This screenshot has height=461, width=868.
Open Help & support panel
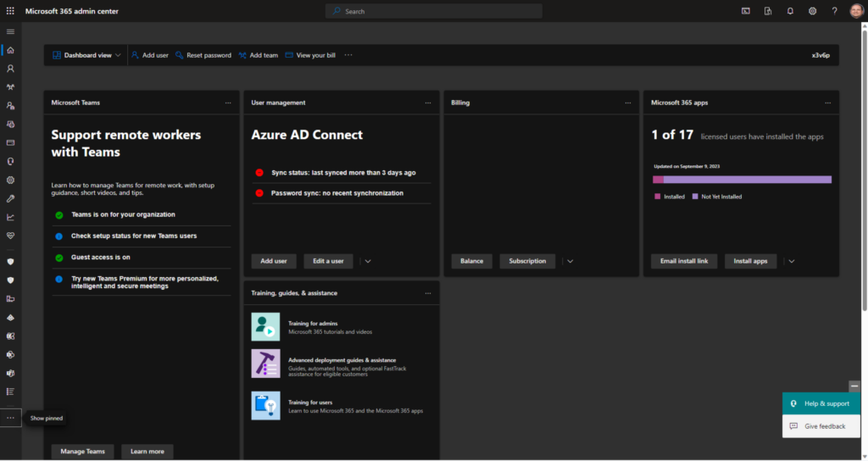821,403
